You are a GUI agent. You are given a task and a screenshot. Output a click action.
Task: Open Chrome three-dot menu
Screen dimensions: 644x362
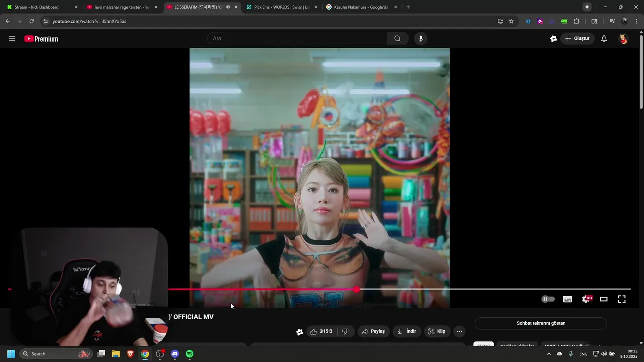[636, 21]
